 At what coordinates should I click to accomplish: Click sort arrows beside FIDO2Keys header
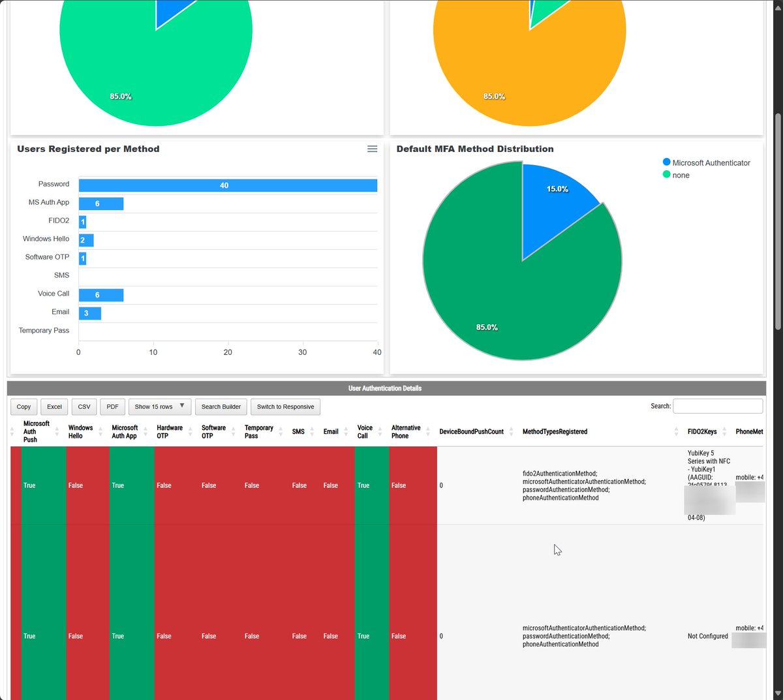(x=724, y=432)
